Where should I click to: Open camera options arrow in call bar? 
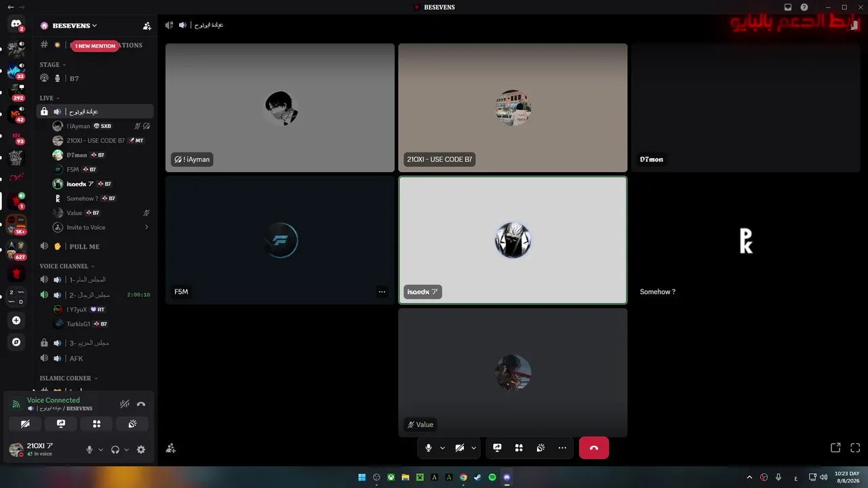point(474,448)
